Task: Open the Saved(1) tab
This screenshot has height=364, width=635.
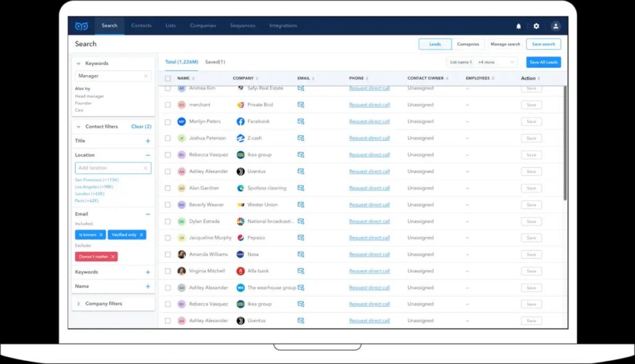Action: click(216, 62)
